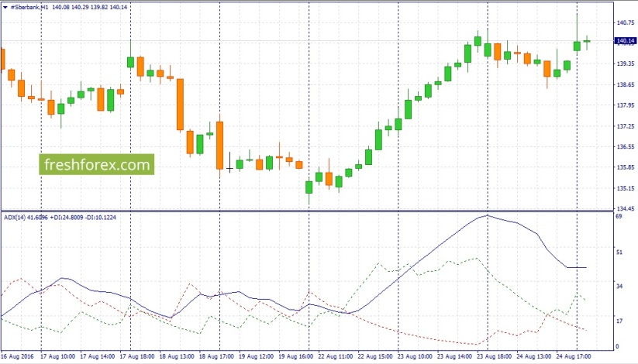Select the 19 Aug 16:00 time axis label
Screen dimensions: 638x364
pyautogui.click(x=295, y=357)
